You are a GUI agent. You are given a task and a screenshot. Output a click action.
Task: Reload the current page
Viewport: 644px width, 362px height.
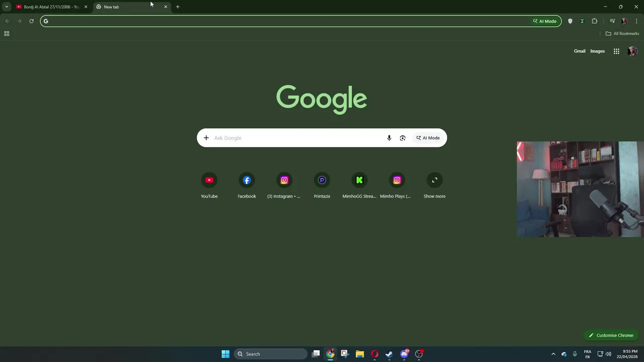[31, 21]
